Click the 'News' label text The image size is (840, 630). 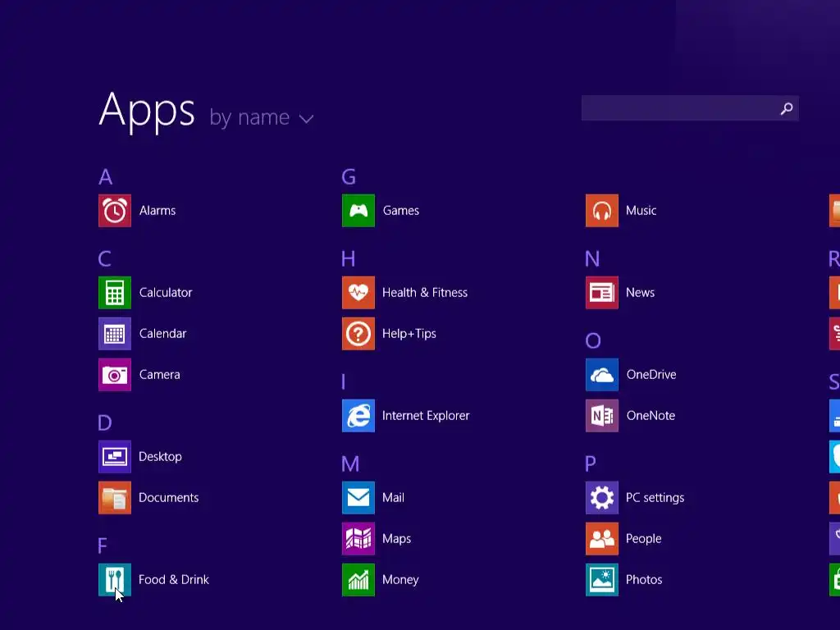point(640,293)
